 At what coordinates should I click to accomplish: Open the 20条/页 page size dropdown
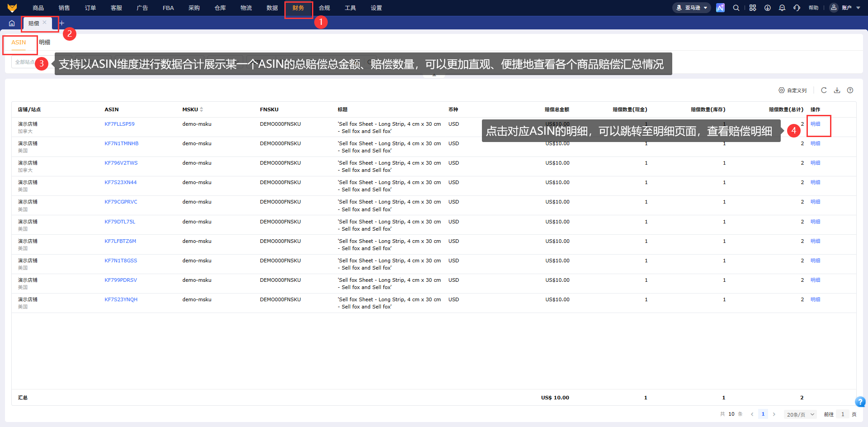[800, 414]
